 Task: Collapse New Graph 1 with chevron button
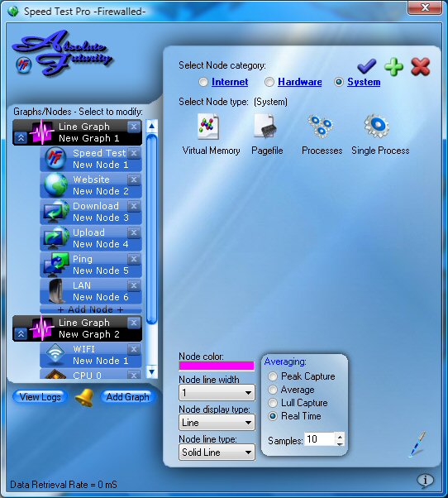[x=21, y=138]
